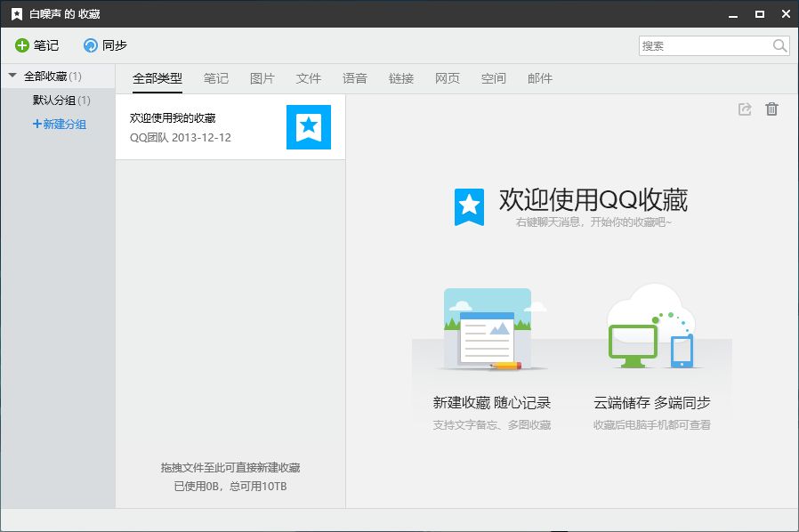
Task: Go to the 网页 tab
Action: (x=448, y=78)
